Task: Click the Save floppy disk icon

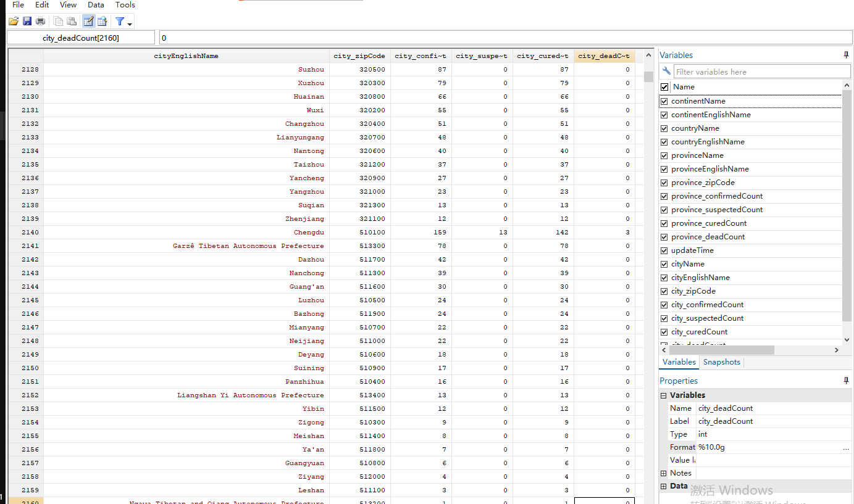Action: pyautogui.click(x=27, y=22)
